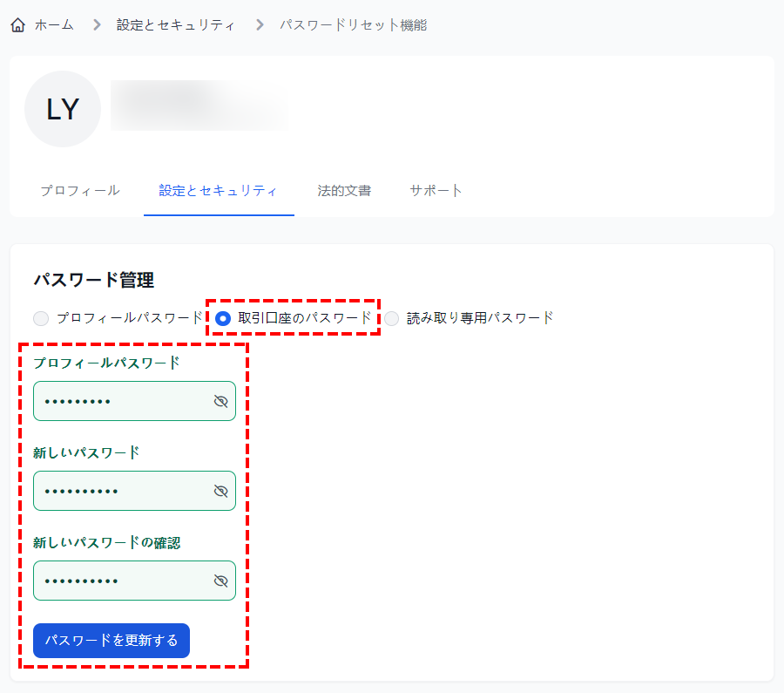Focus the 新しいパスワードの確認 input field

(134, 581)
